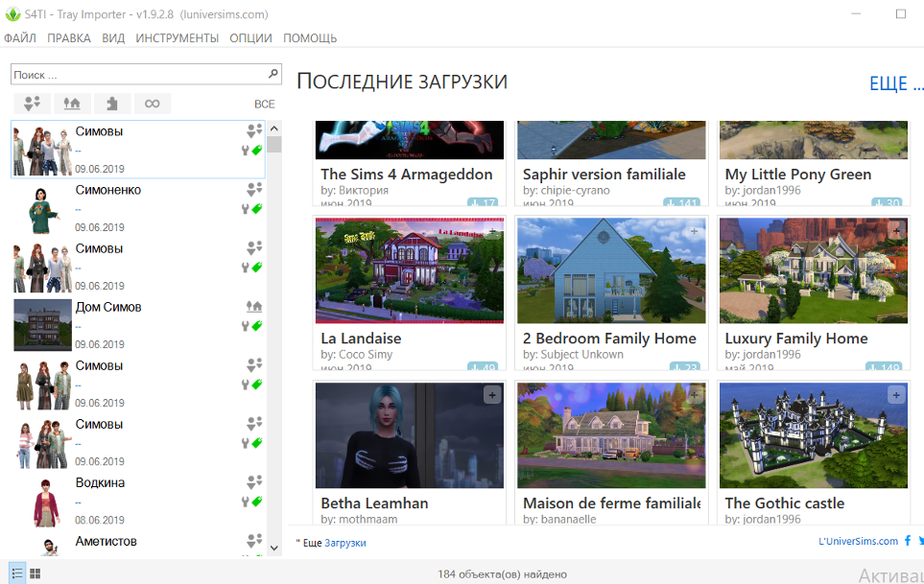Click plus icon on Betha Leamhan card
Viewport: 924px width, 584px height.
(x=491, y=394)
